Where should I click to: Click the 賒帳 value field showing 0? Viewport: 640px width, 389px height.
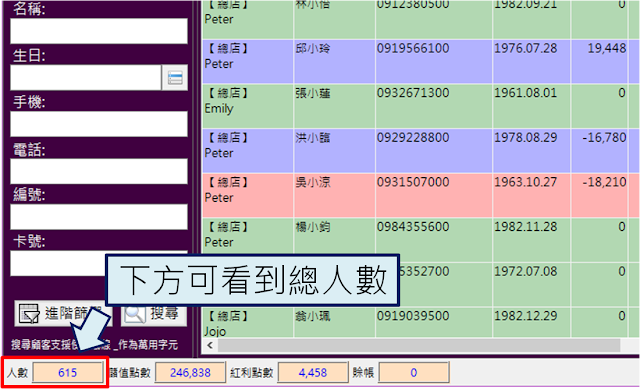pyautogui.click(x=414, y=372)
